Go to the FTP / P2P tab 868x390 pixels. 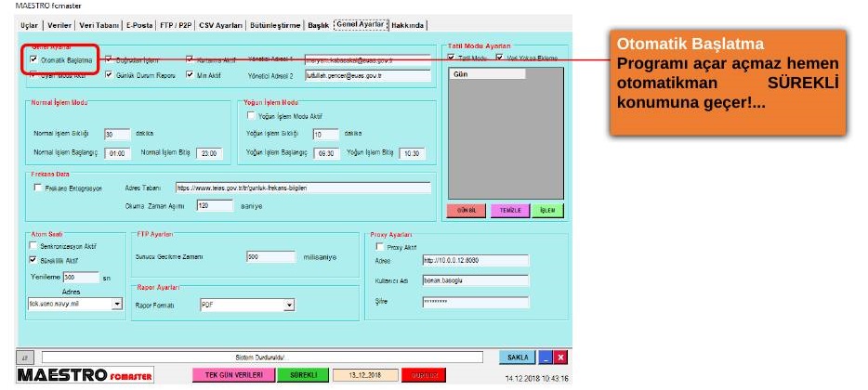tap(177, 25)
